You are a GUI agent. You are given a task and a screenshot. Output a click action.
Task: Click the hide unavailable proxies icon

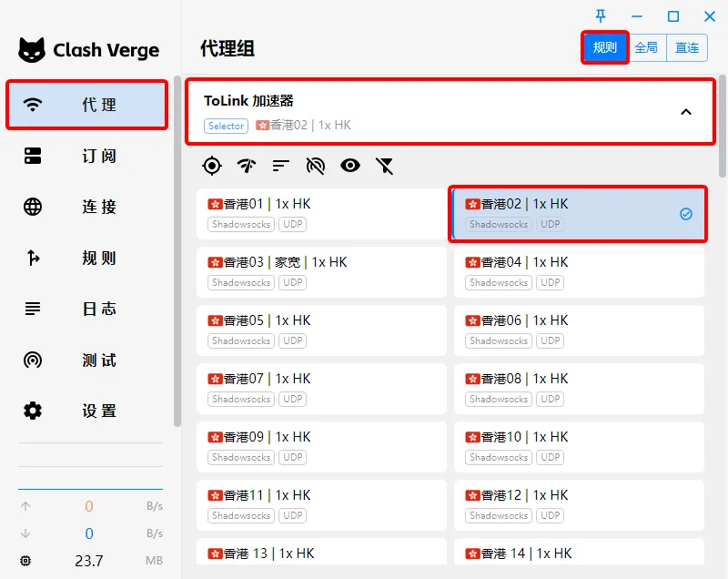coord(314,166)
